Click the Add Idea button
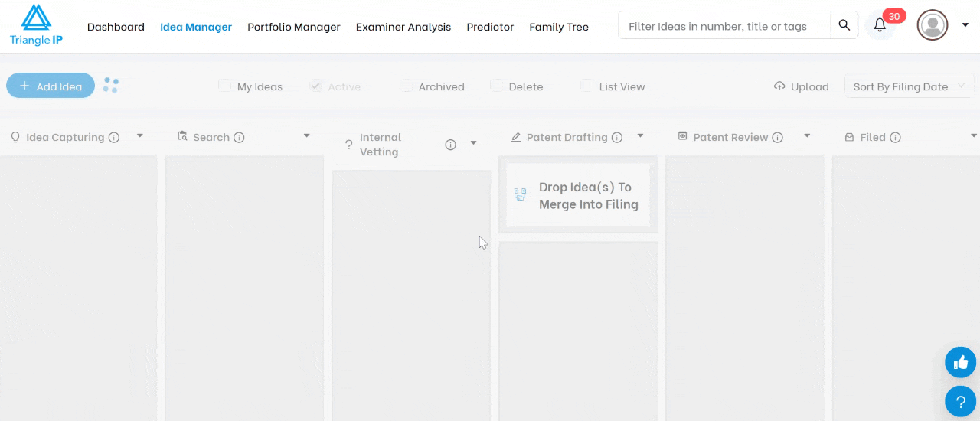This screenshot has height=421, width=980. (51, 86)
